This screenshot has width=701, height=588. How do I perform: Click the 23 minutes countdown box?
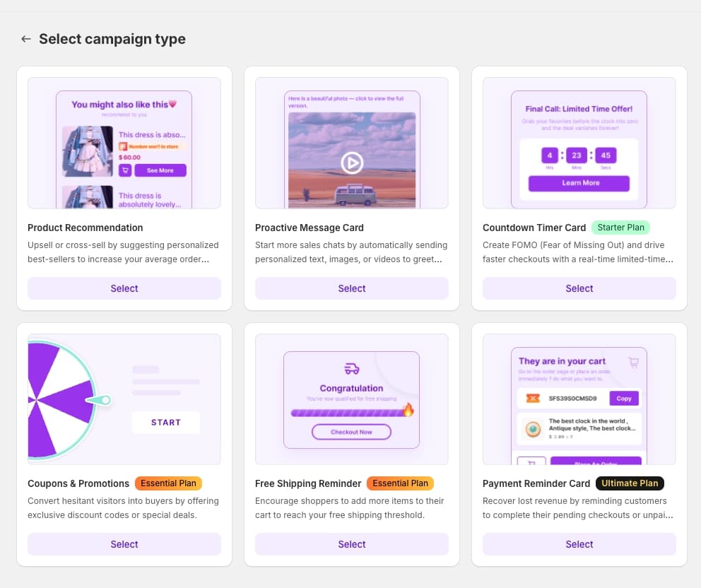576,155
